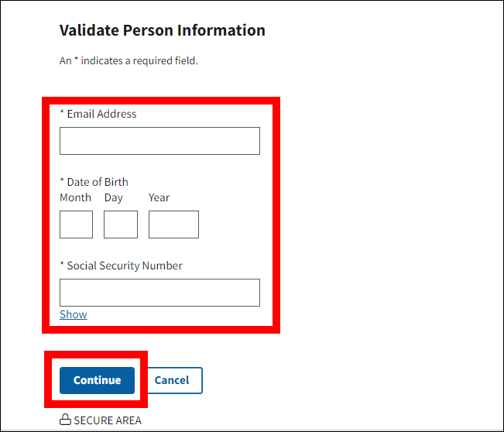
Task: Click the Email Address label text
Action: pyautogui.click(x=101, y=114)
